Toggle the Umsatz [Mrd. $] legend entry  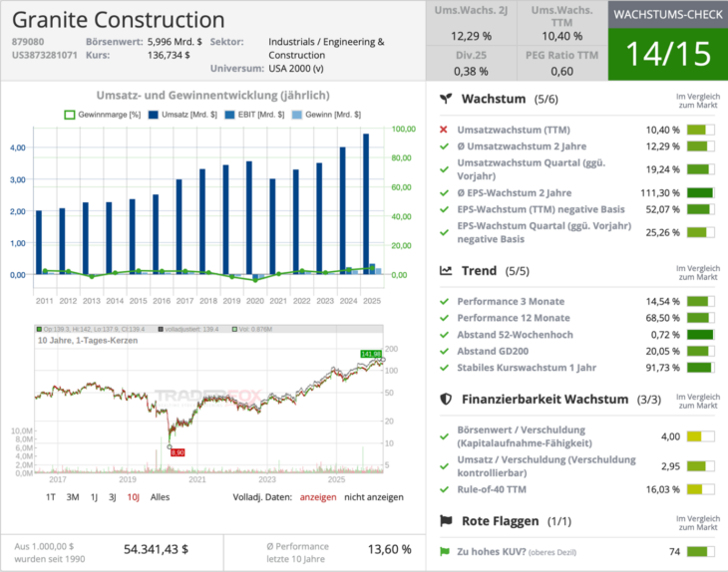(182, 115)
